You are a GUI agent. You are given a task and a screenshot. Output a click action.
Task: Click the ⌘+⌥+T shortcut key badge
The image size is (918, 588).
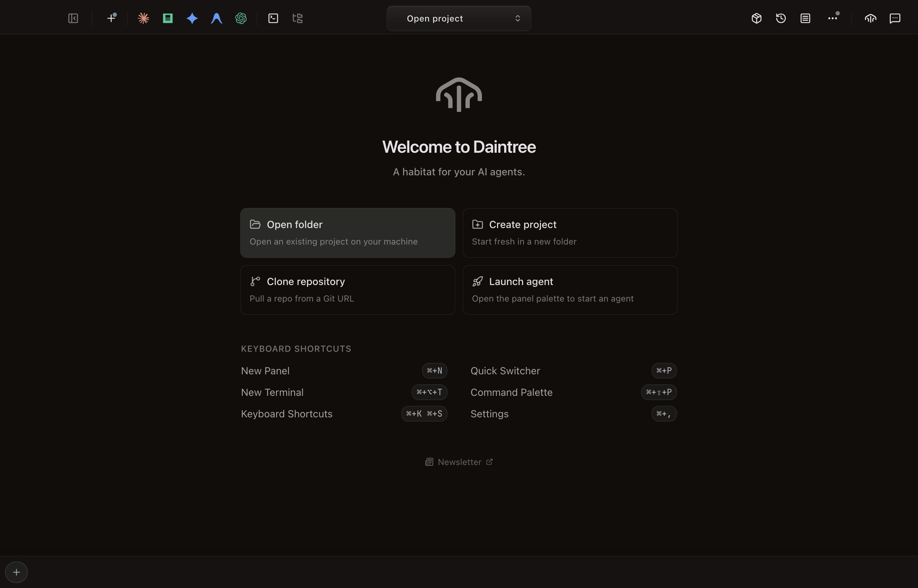tap(429, 392)
